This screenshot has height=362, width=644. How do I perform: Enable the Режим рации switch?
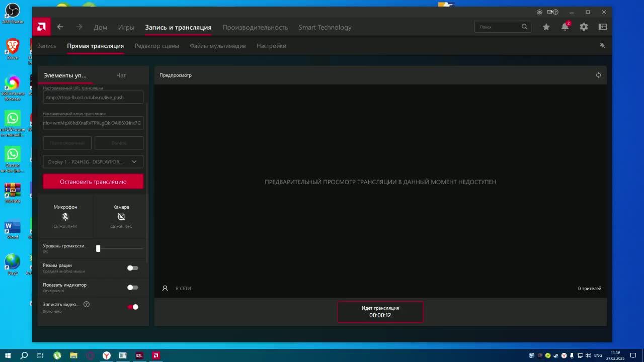point(132,268)
